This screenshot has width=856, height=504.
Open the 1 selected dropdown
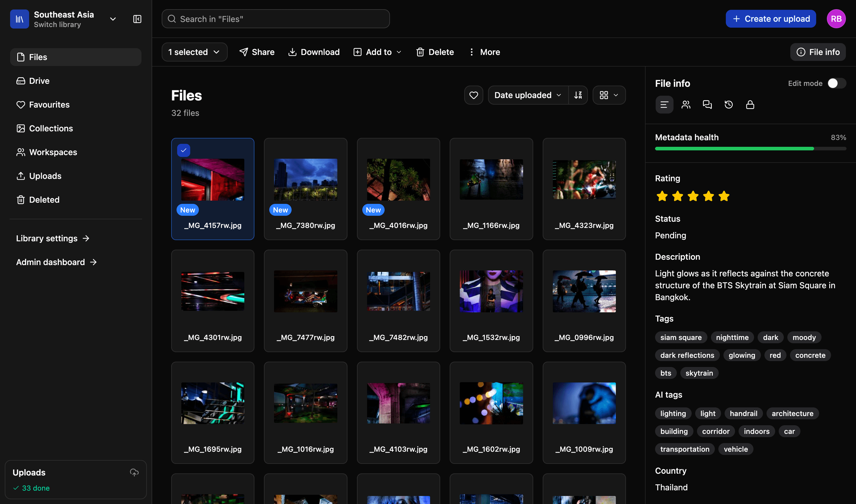click(x=194, y=52)
